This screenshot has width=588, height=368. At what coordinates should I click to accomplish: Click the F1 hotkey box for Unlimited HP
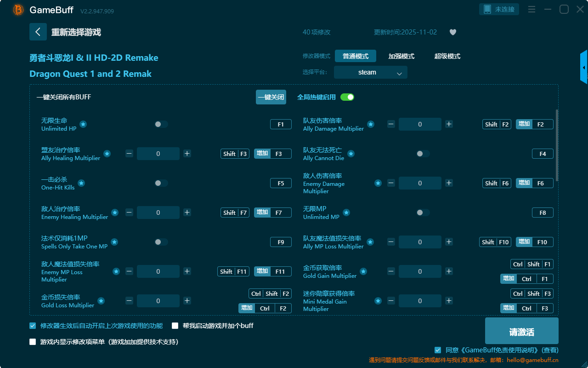click(x=281, y=124)
